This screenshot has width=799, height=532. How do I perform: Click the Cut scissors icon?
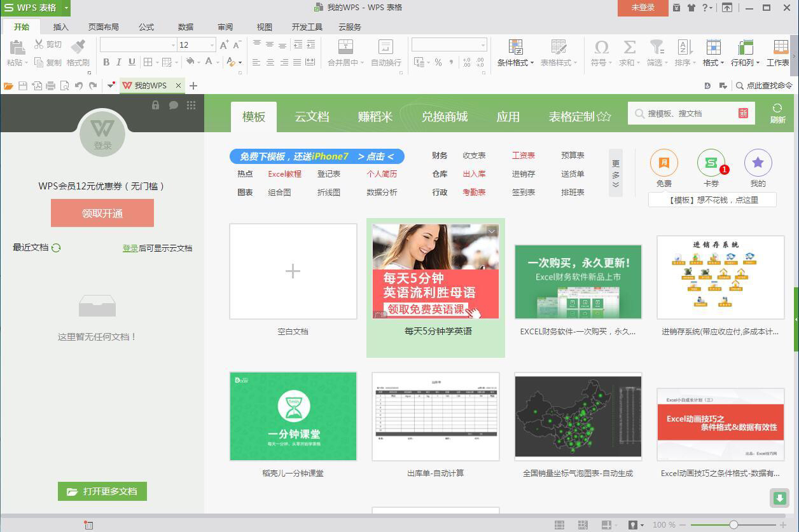pyautogui.click(x=39, y=44)
